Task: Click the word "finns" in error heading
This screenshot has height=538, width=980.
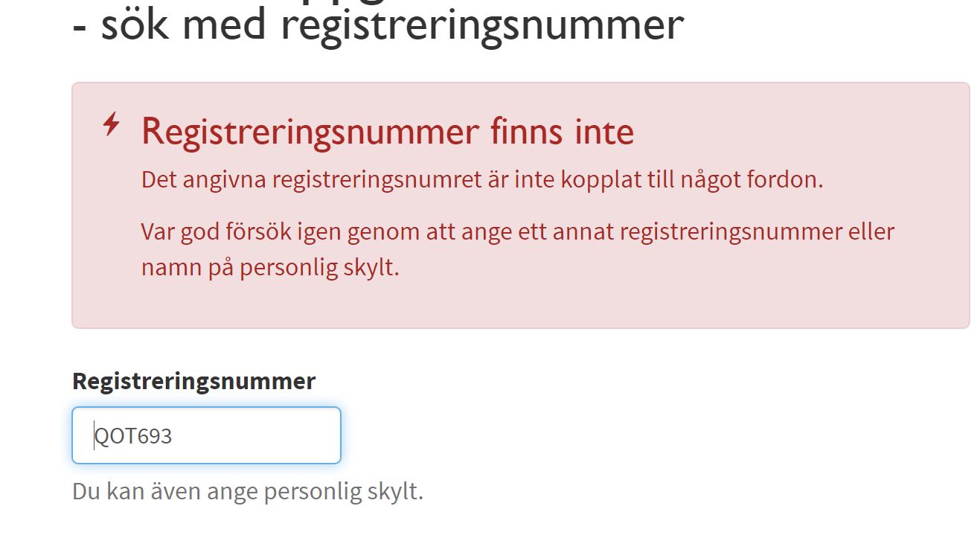Action: pos(526,132)
